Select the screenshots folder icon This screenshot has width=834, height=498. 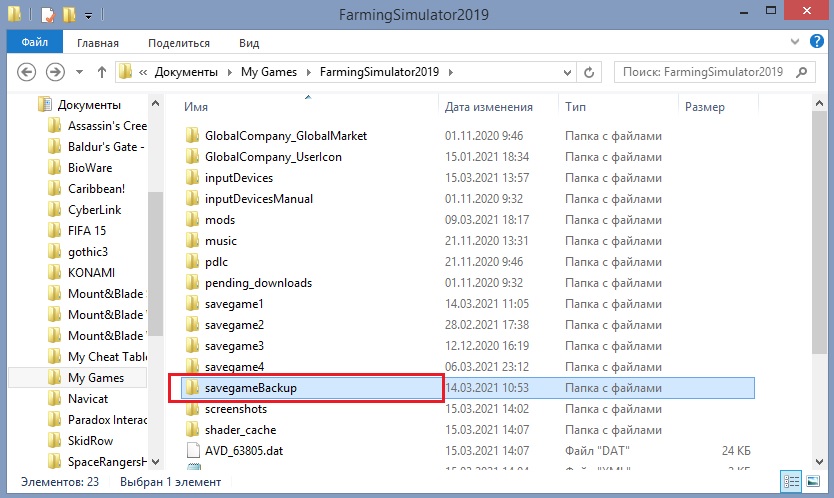[193, 409]
